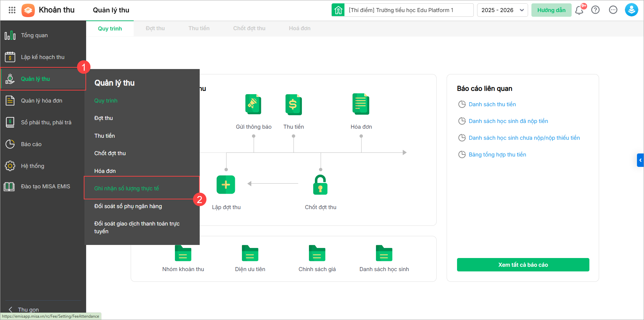644x320 pixels.
Task: Open Tổng quan in sidebar
Action: coord(43,35)
